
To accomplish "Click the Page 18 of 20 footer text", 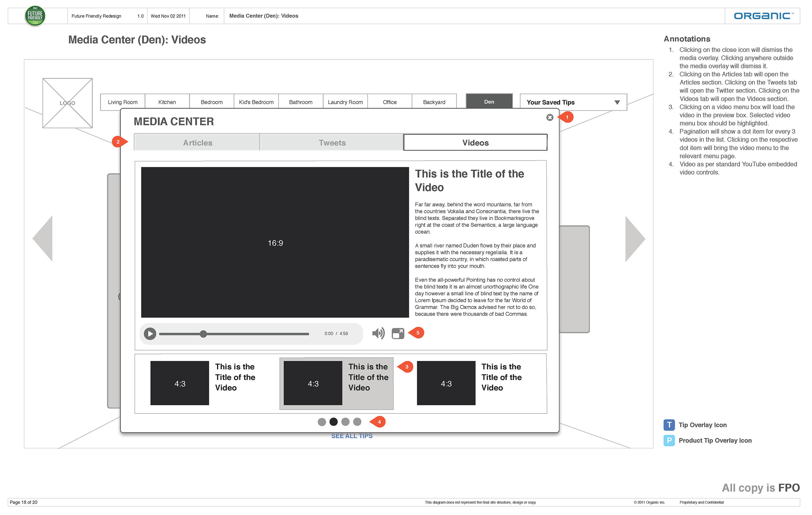I will pos(24,502).
